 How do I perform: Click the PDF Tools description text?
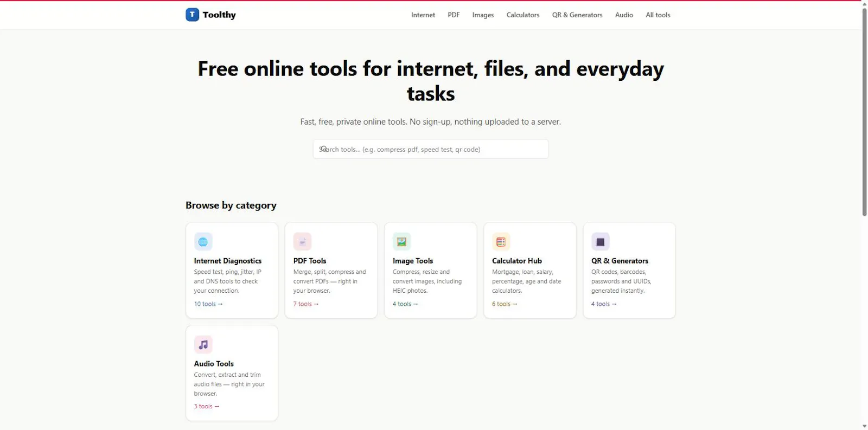(x=329, y=281)
